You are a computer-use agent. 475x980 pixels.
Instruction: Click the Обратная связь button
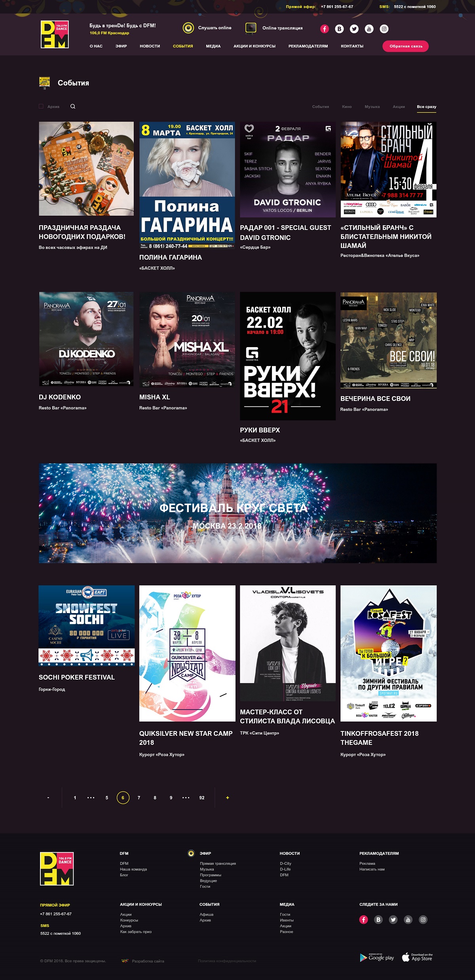406,46
